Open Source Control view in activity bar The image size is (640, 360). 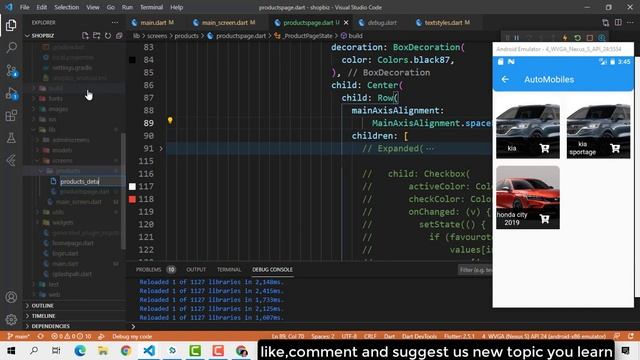point(11,71)
